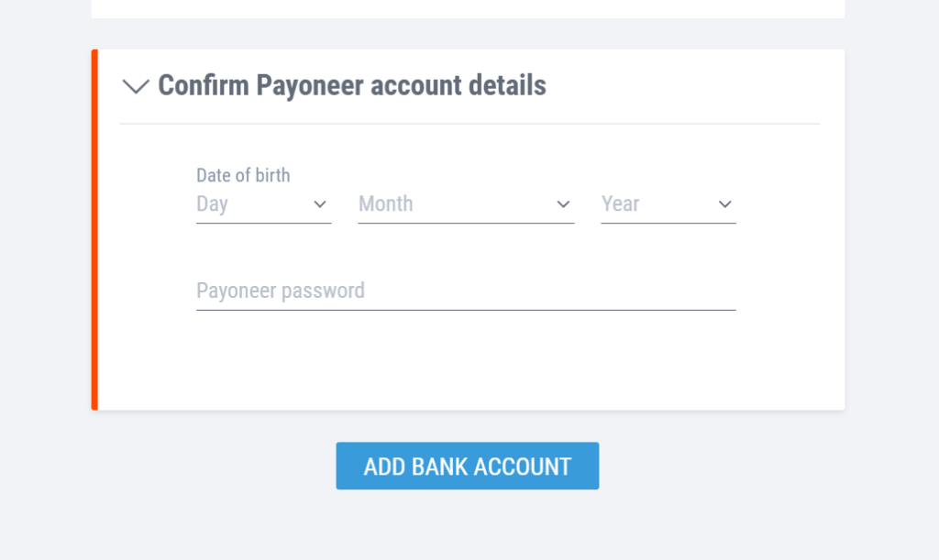939x560 pixels.
Task: Select the Year field placeholder
Action: pyautogui.click(x=620, y=203)
